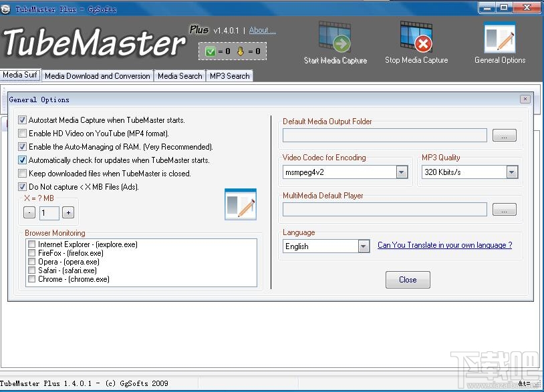Click the Start Media Capture icon
Viewport: 544px width, 392px height.
pyautogui.click(x=335, y=37)
